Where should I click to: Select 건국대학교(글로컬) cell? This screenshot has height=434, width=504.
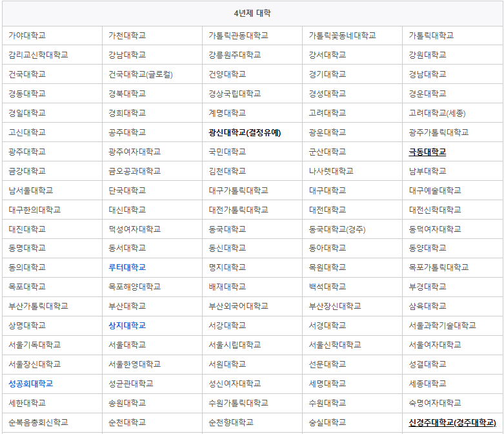(x=152, y=74)
